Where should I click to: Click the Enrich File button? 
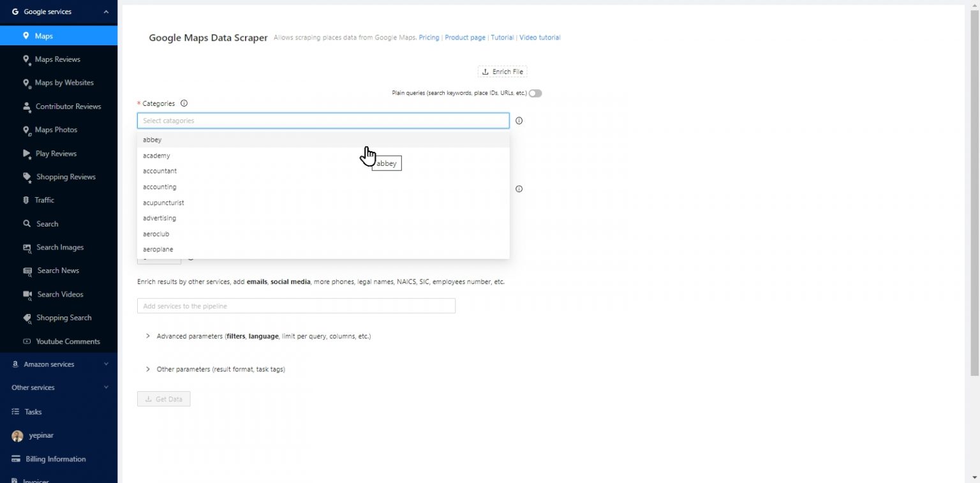(503, 71)
